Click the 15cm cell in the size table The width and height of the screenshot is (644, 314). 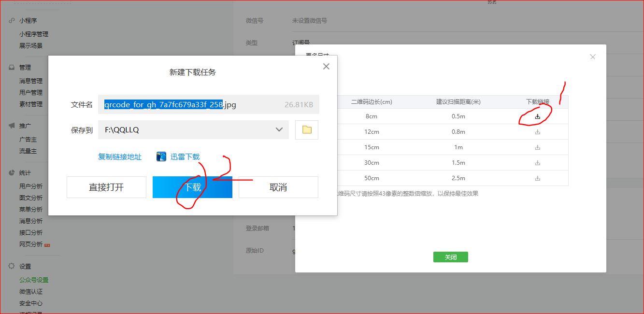tap(372, 147)
